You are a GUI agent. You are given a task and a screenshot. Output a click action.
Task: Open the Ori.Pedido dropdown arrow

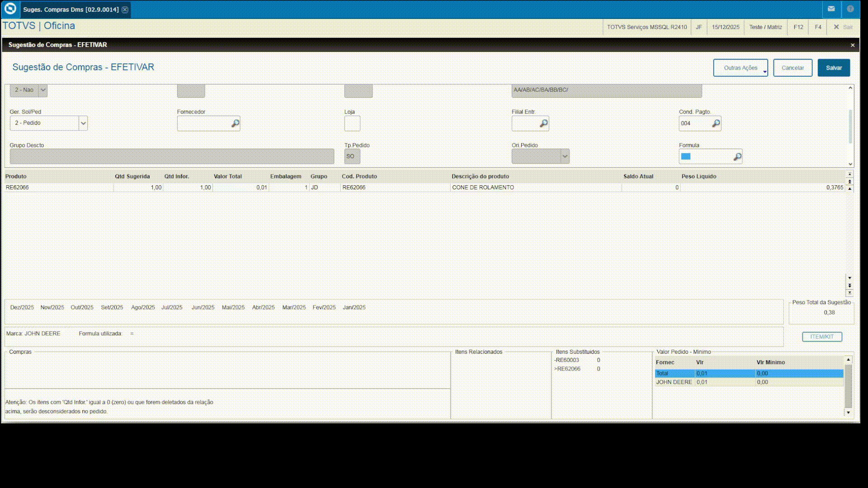pos(565,156)
